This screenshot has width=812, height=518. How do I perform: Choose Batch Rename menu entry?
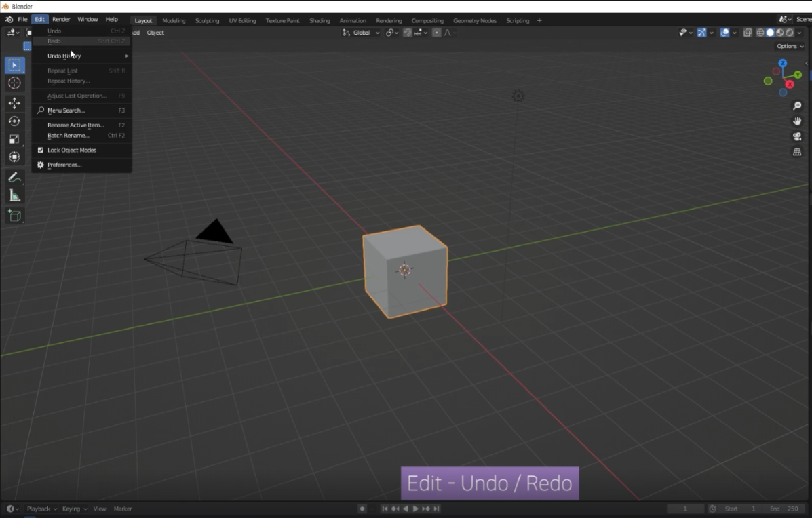[81, 136]
